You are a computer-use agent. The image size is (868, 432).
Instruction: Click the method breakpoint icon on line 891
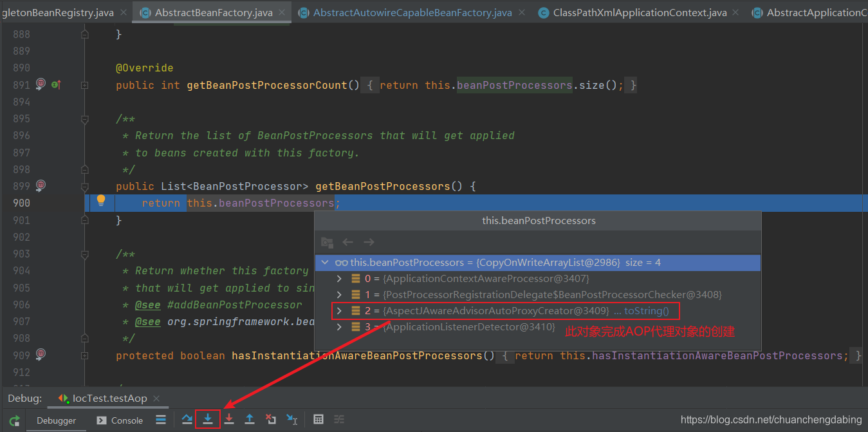[41, 84]
